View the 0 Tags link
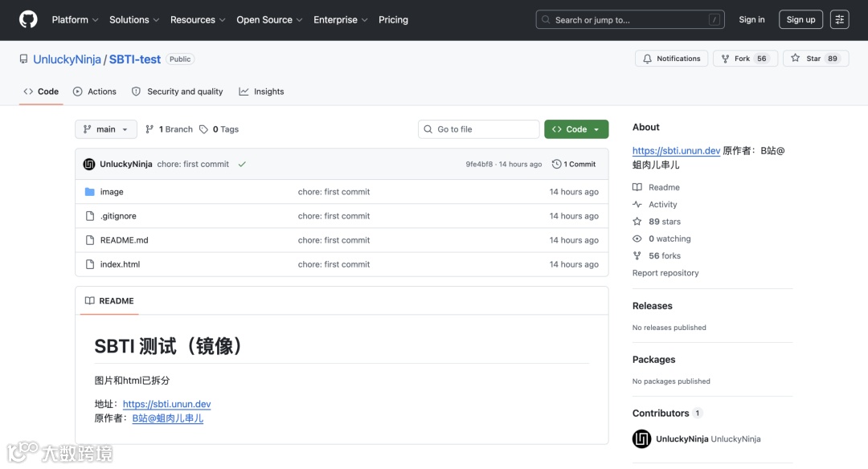The image size is (868, 469). [x=219, y=128]
